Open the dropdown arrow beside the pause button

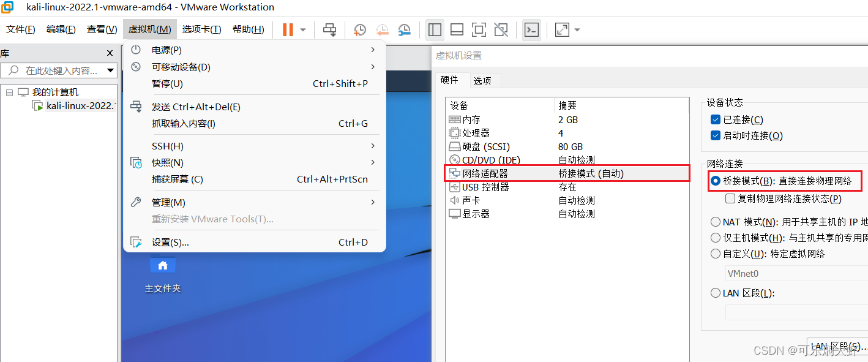[303, 29]
